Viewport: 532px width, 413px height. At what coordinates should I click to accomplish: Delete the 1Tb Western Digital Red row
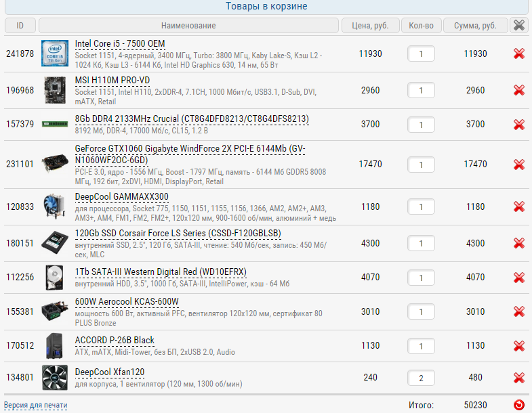click(518, 278)
